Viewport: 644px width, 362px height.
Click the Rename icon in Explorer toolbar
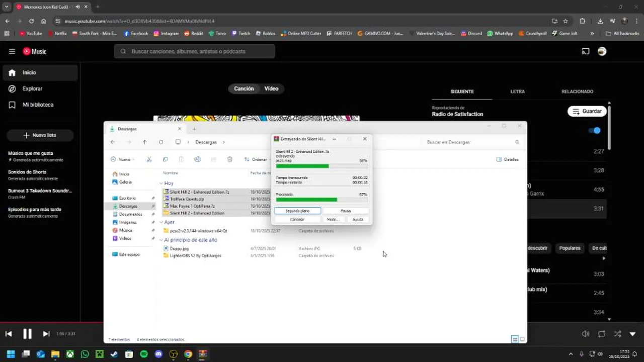(x=197, y=159)
